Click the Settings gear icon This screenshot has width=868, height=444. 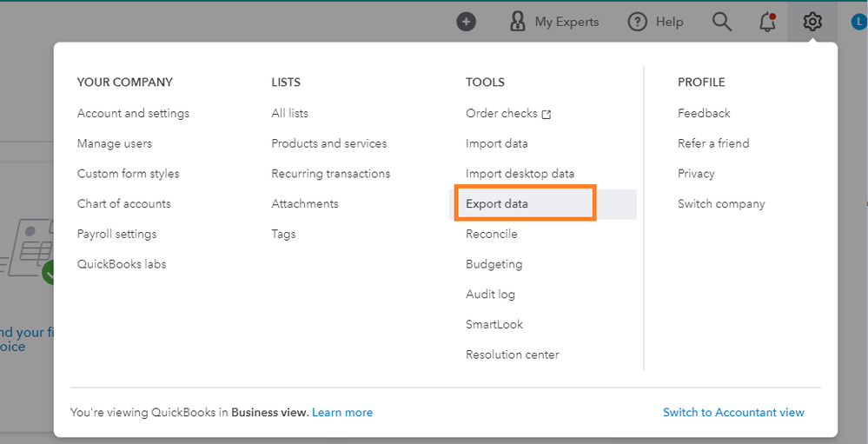coord(812,22)
